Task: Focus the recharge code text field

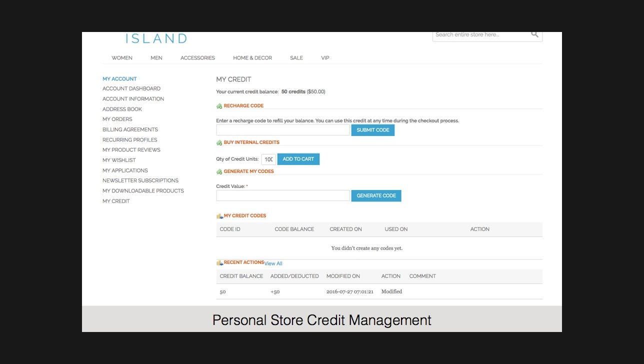Action: pyautogui.click(x=283, y=130)
